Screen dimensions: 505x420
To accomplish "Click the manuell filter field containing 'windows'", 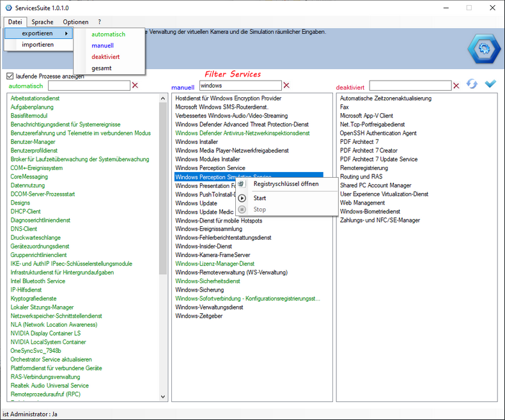I will [240, 86].
